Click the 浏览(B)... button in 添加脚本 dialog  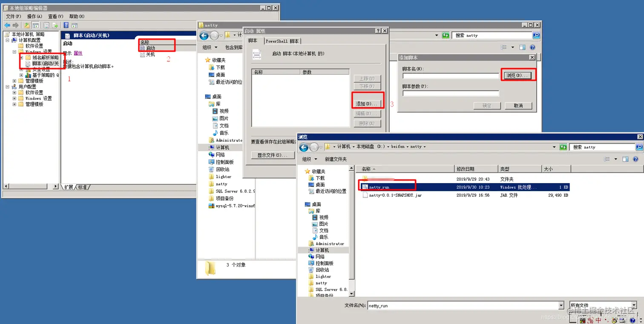517,75
